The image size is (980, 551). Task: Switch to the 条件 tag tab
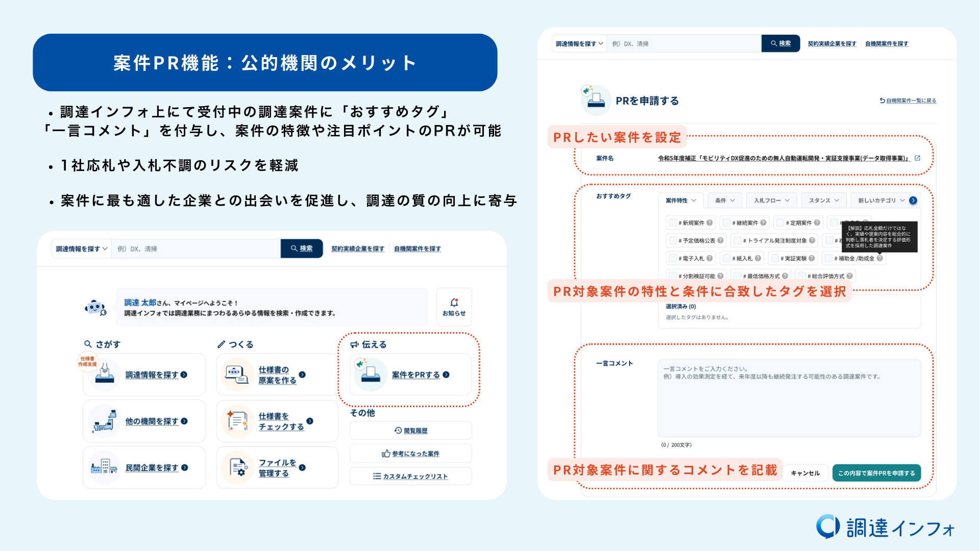725,201
